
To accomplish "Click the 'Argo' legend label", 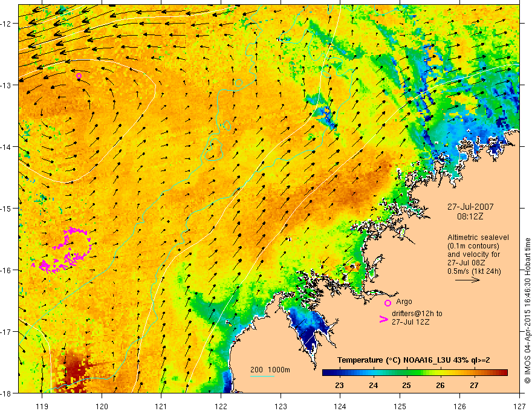I will [404, 302].
